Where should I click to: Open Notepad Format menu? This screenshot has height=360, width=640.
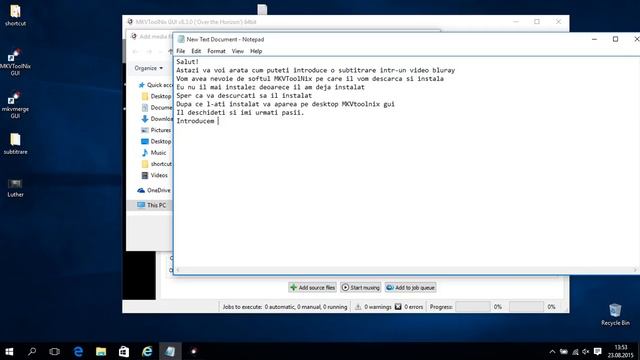click(216, 51)
